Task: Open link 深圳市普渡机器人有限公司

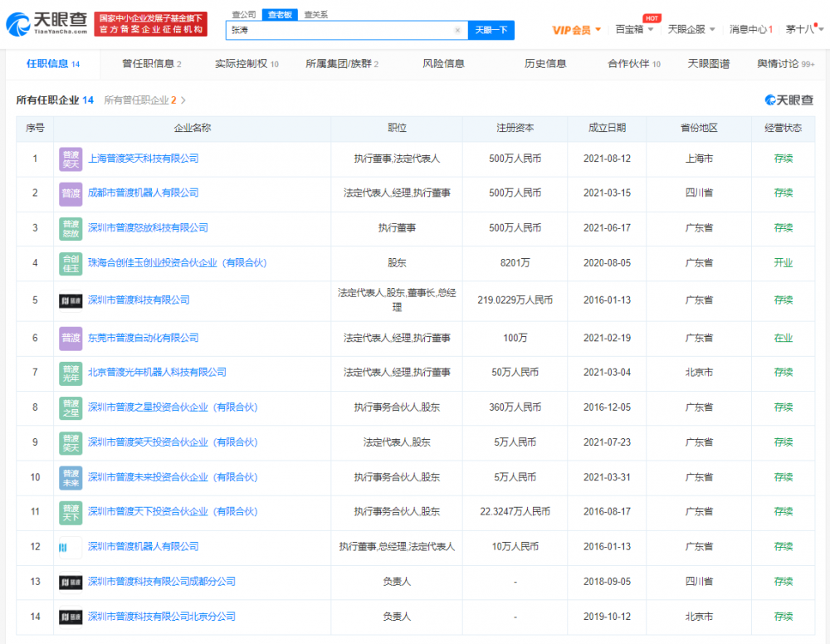Action: click(x=143, y=547)
